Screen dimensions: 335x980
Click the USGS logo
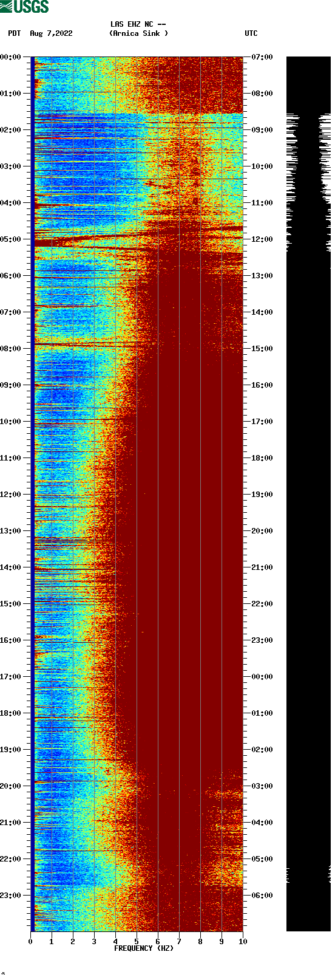click(x=24, y=7)
